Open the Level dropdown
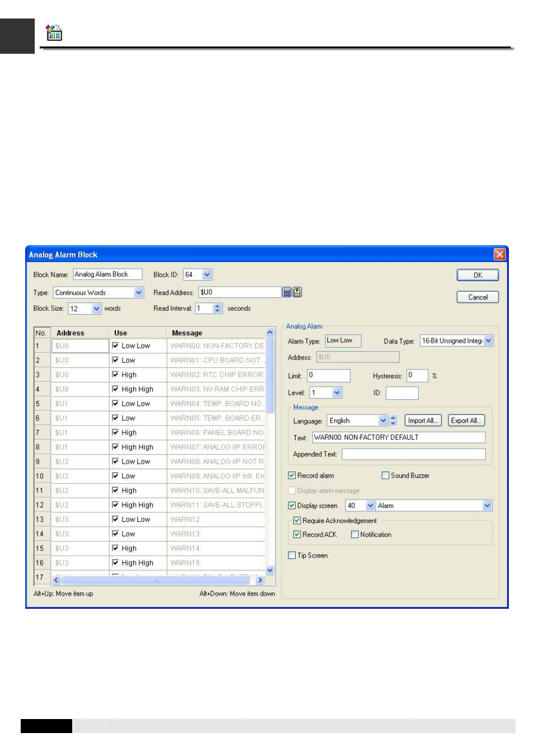 [337, 393]
